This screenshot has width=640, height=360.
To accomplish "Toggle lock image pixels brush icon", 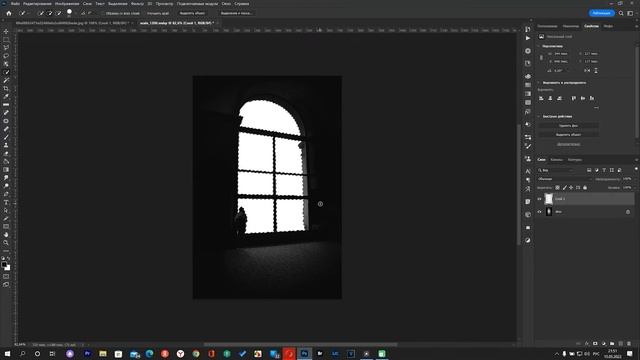I will (x=564, y=187).
